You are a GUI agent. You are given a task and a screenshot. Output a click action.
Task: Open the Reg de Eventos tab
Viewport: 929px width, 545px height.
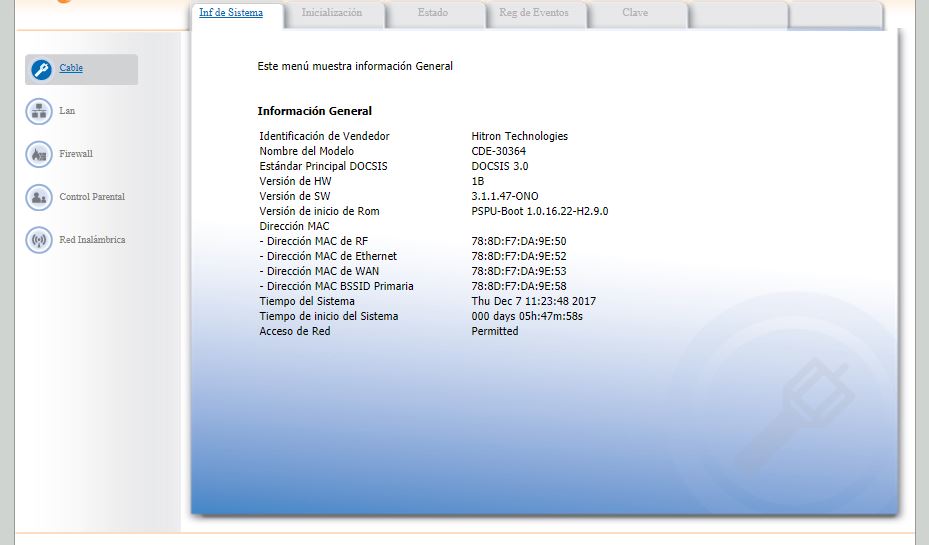(533, 13)
